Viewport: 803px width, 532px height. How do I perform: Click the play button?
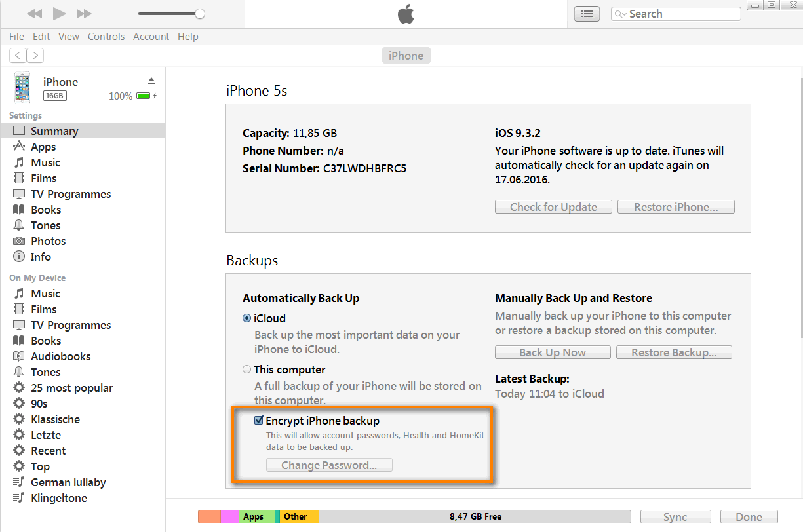point(59,14)
